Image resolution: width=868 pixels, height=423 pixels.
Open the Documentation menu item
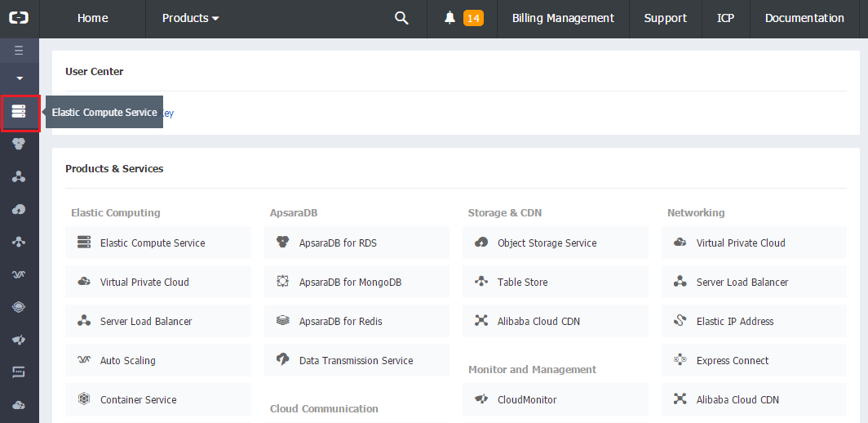point(804,18)
